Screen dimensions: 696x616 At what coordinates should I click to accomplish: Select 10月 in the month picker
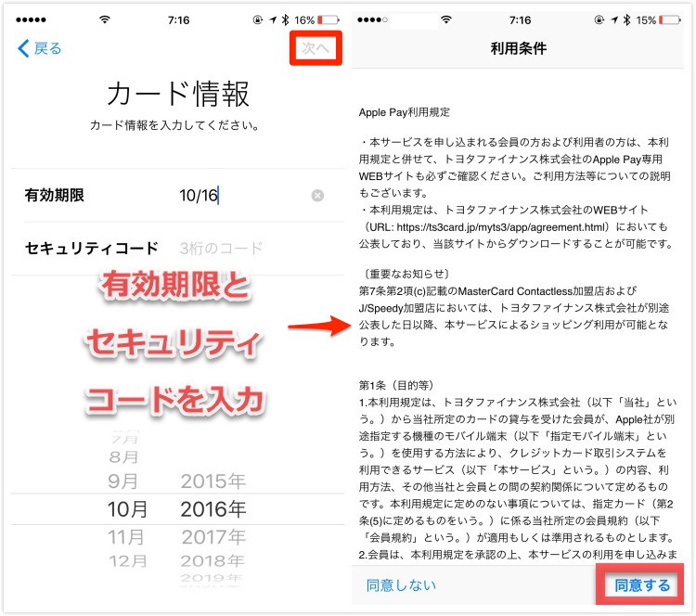[127, 509]
